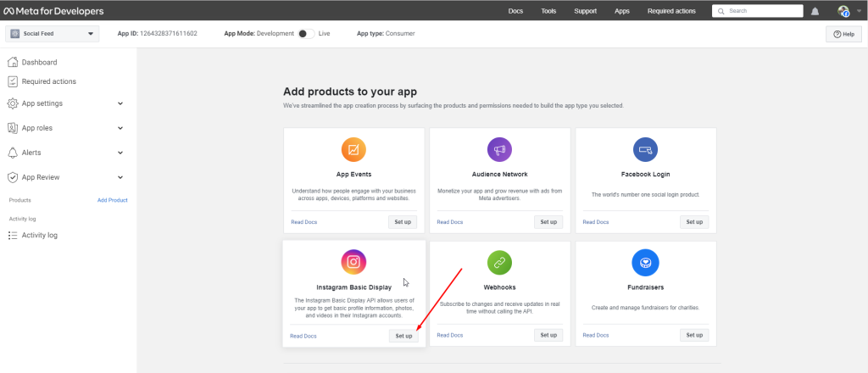Click the Help button
The image size is (868, 373).
(843, 34)
